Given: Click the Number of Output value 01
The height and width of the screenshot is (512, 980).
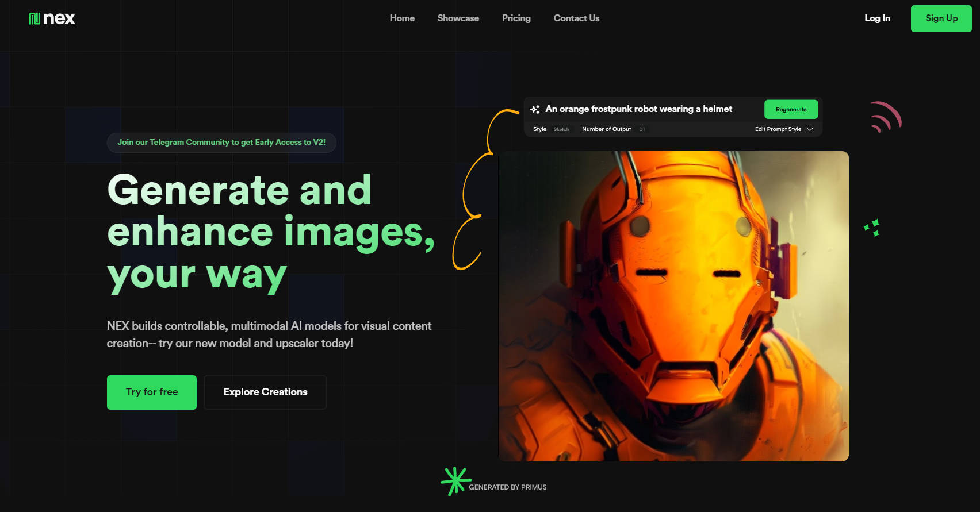Looking at the screenshot, I should coord(642,129).
